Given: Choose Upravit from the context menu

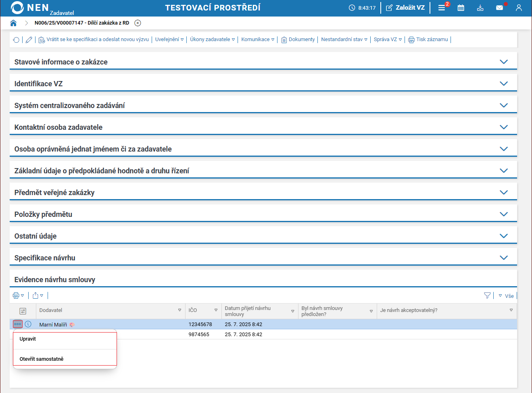Looking at the screenshot, I should [x=65, y=339].
